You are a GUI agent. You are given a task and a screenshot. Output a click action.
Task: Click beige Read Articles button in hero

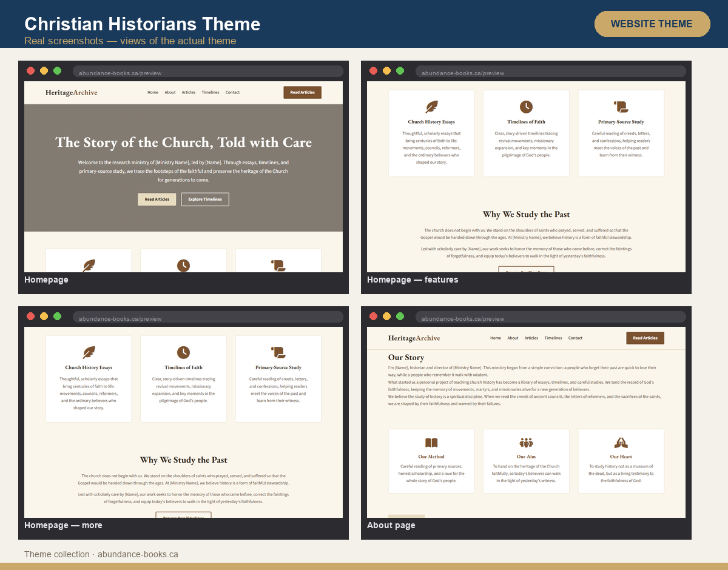[157, 199]
